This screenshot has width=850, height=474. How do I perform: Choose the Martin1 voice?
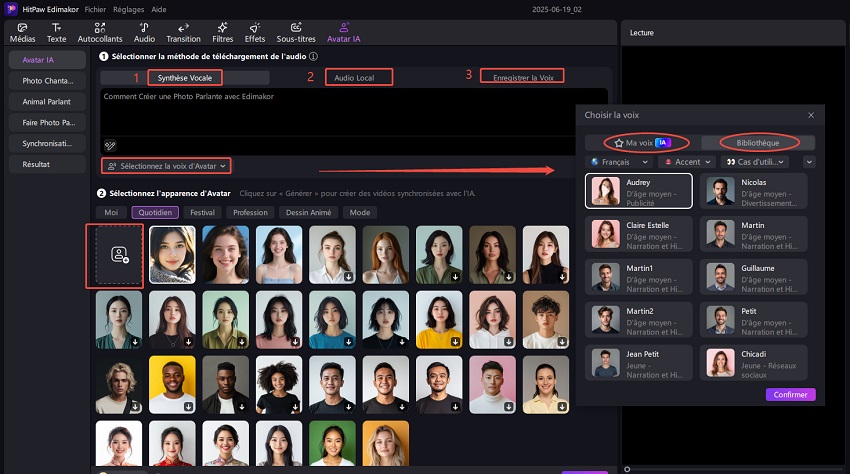coord(639,277)
